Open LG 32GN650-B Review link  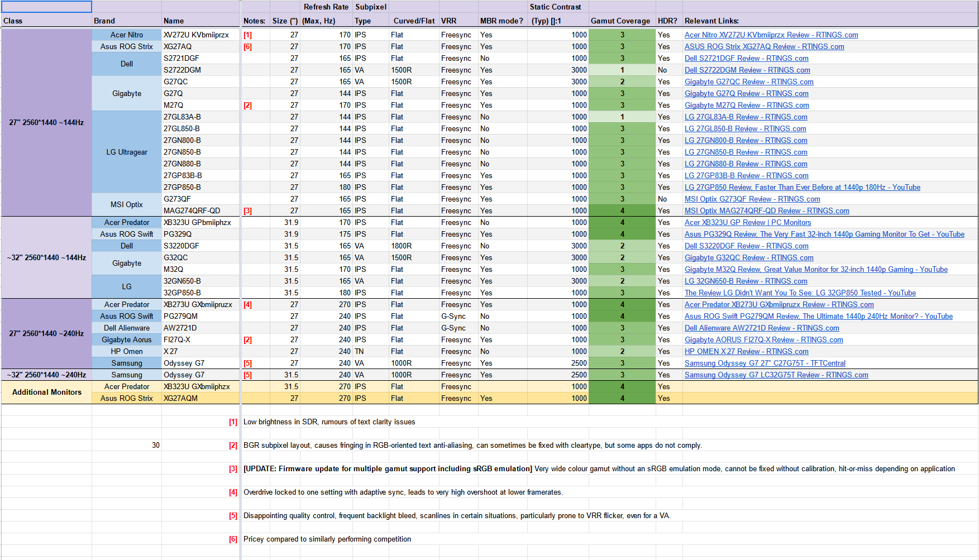746,281
